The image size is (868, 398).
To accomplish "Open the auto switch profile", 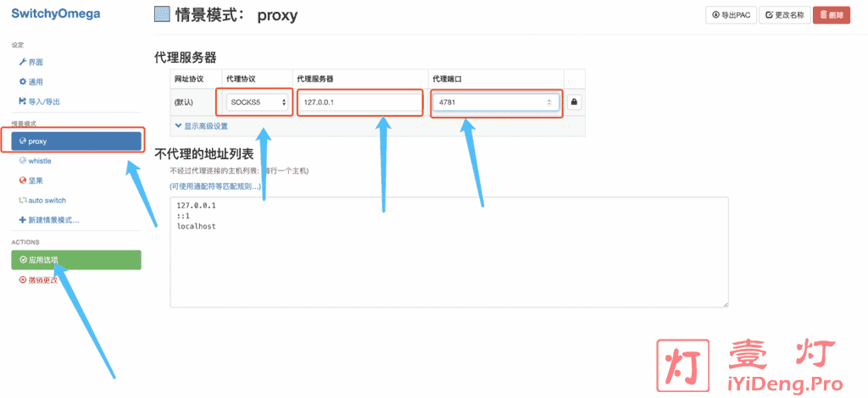I will pyautogui.click(x=47, y=200).
